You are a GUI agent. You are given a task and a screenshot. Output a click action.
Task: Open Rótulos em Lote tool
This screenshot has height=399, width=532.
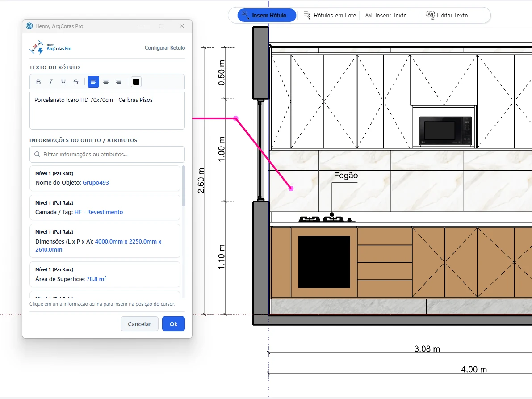[x=330, y=15]
